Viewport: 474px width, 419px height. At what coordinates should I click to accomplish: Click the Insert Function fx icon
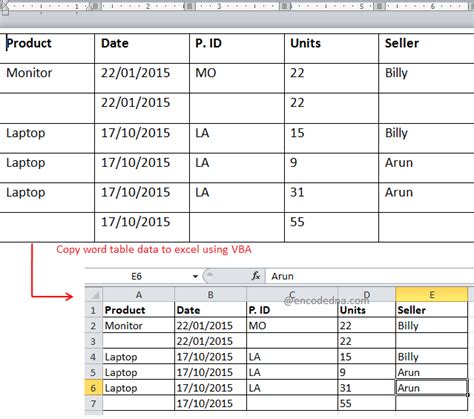pyautogui.click(x=256, y=276)
